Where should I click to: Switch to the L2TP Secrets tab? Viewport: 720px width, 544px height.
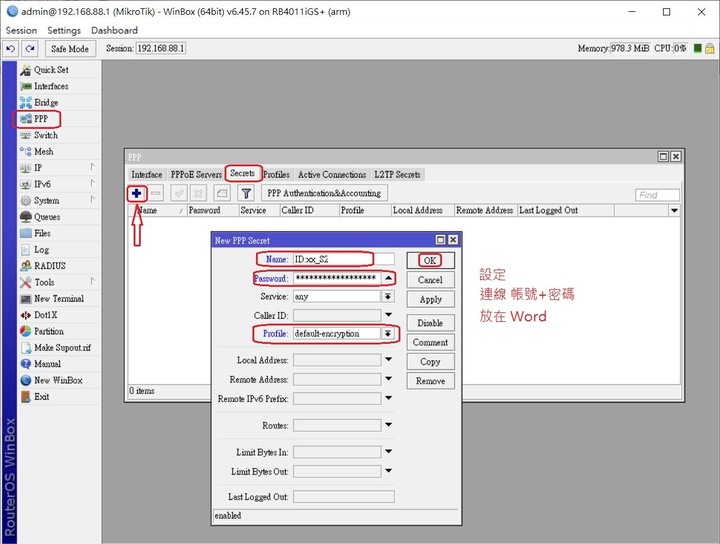(397, 174)
